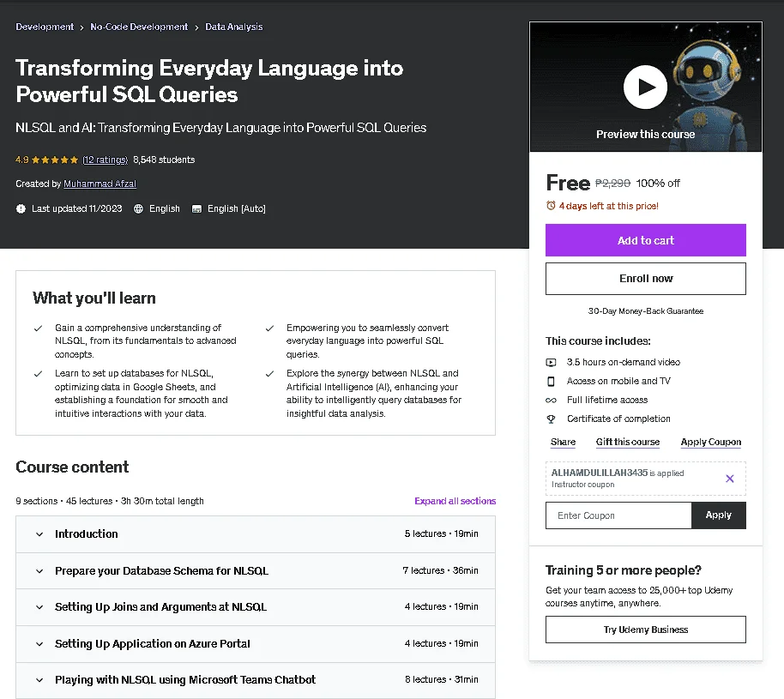Click the last updated alert icon
The image size is (784, 699).
click(21, 208)
